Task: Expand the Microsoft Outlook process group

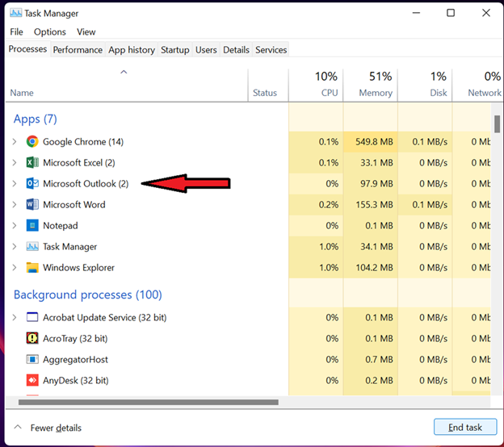Action: pos(15,183)
